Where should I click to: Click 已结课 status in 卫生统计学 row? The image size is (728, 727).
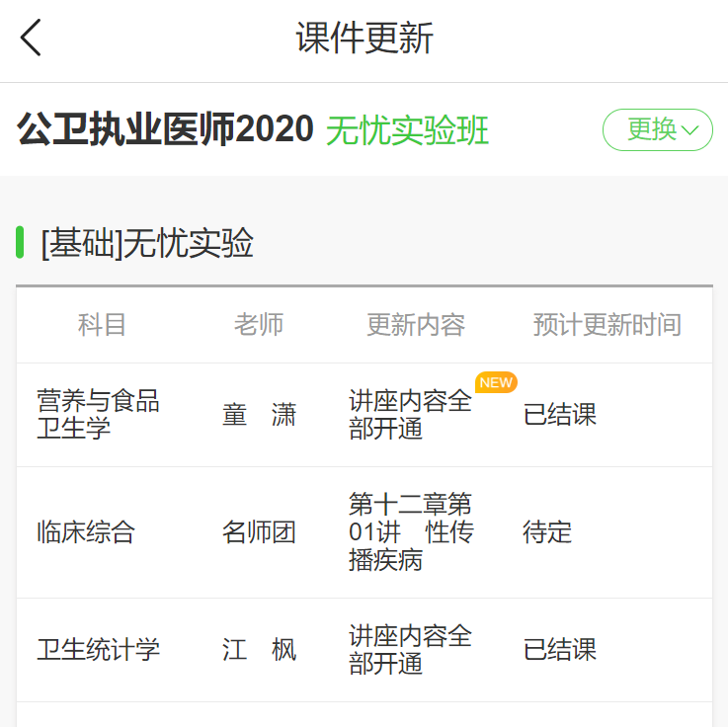pyautogui.click(x=560, y=650)
